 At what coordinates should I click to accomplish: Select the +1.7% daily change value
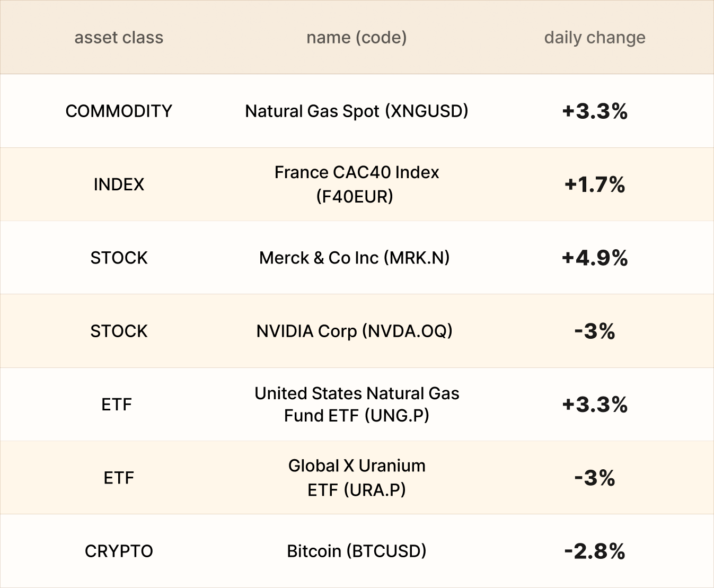pyautogui.click(x=595, y=185)
